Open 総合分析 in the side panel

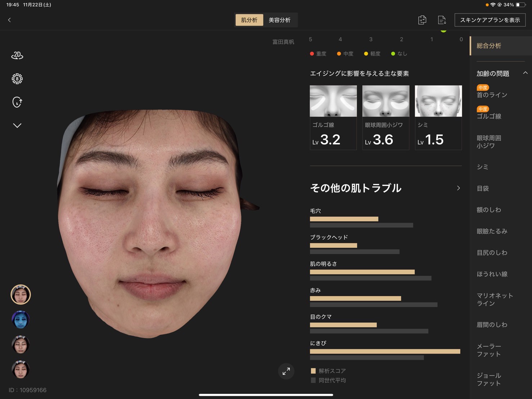point(489,46)
